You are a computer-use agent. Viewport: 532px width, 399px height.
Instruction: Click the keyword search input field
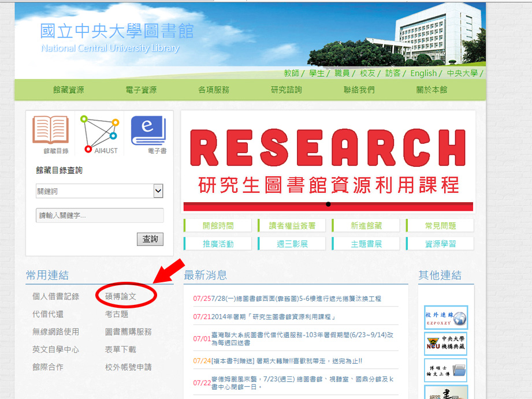(99, 215)
